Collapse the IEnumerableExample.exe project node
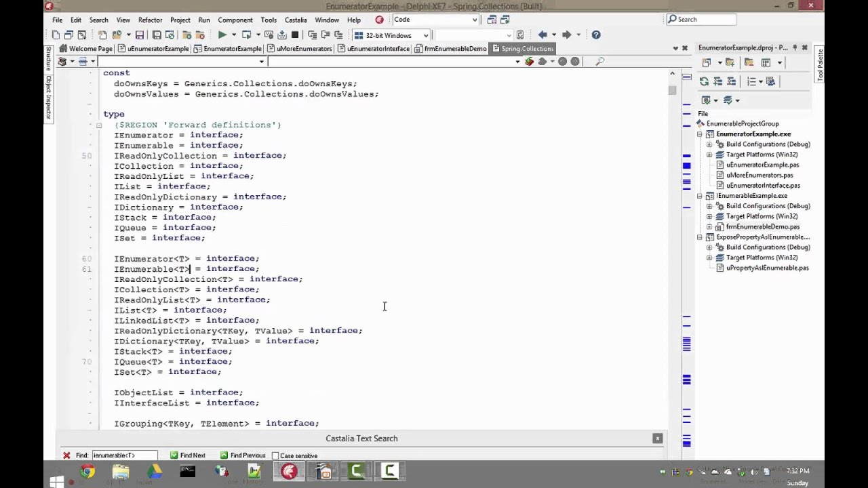 pyautogui.click(x=700, y=196)
